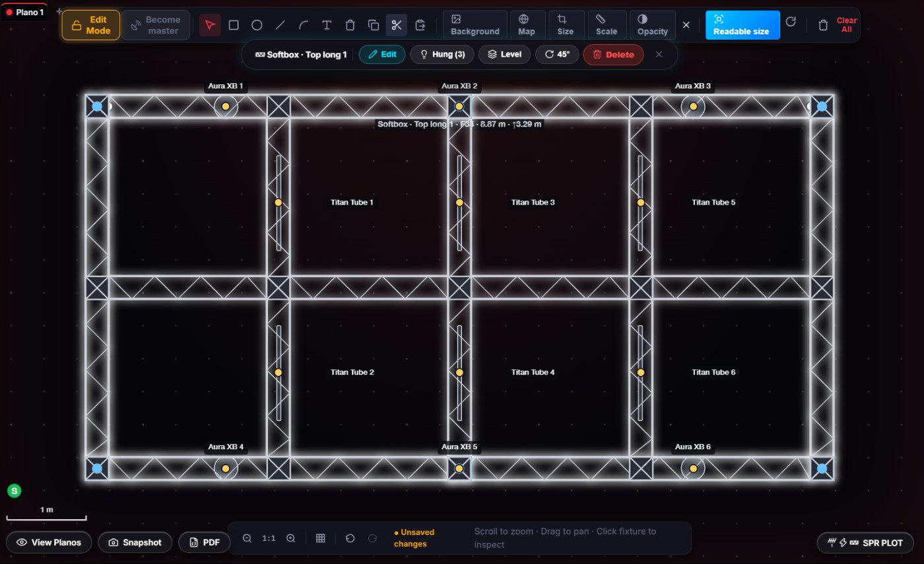Undo the last change
Image resolution: width=924 pixels, height=564 pixels.
350,538
